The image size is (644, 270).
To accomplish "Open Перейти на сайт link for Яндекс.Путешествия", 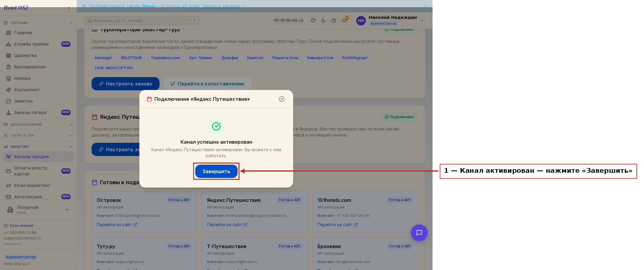I will [x=227, y=225].
